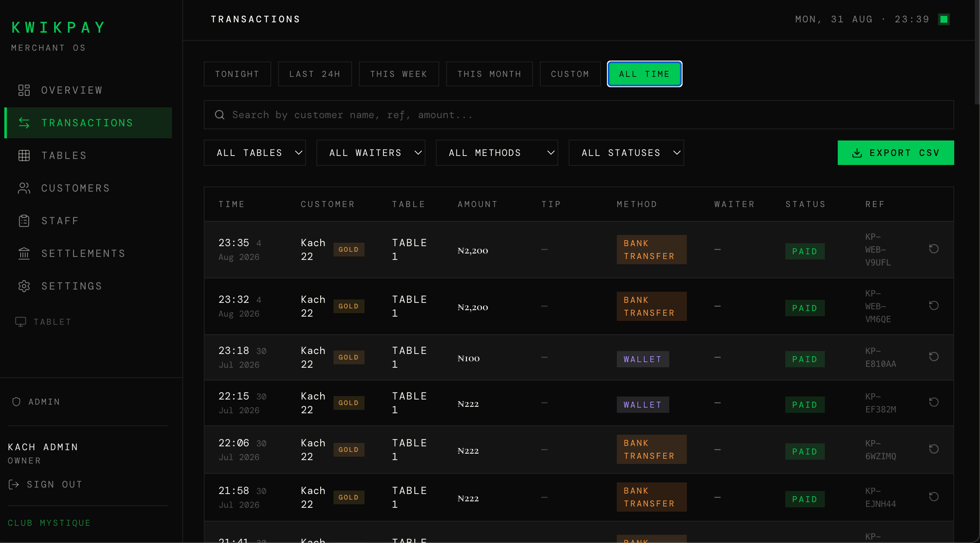The width and height of the screenshot is (980, 543).
Task: Click the PAID status in 22:15 row
Action: coord(805,405)
